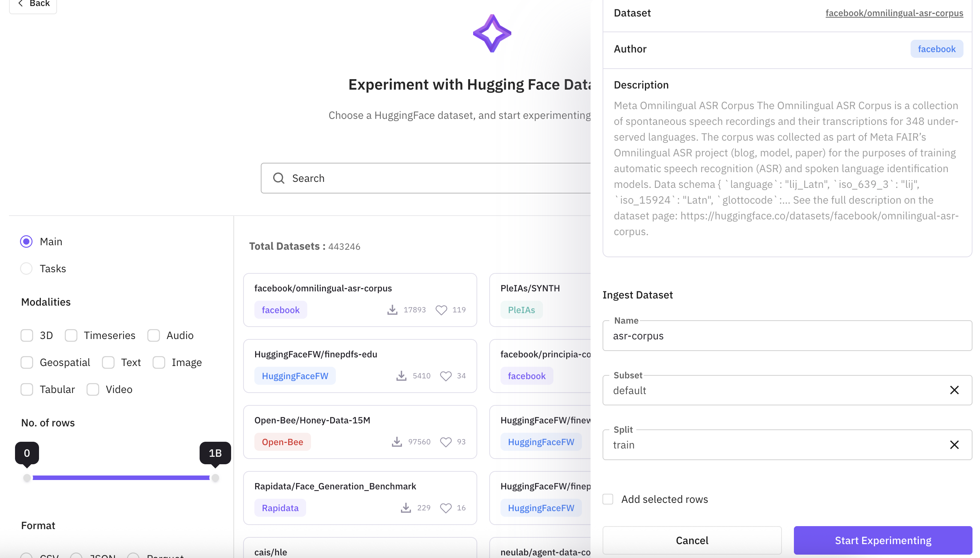The width and height of the screenshot is (980, 558).
Task: Click the Back button
Action: point(33,4)
